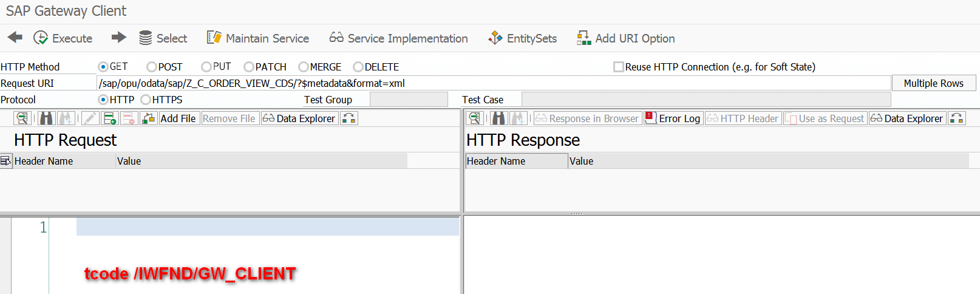Click the details icon in HTTP Response toolbar
This screenshot has height=294, width=980.
(475, 118)
